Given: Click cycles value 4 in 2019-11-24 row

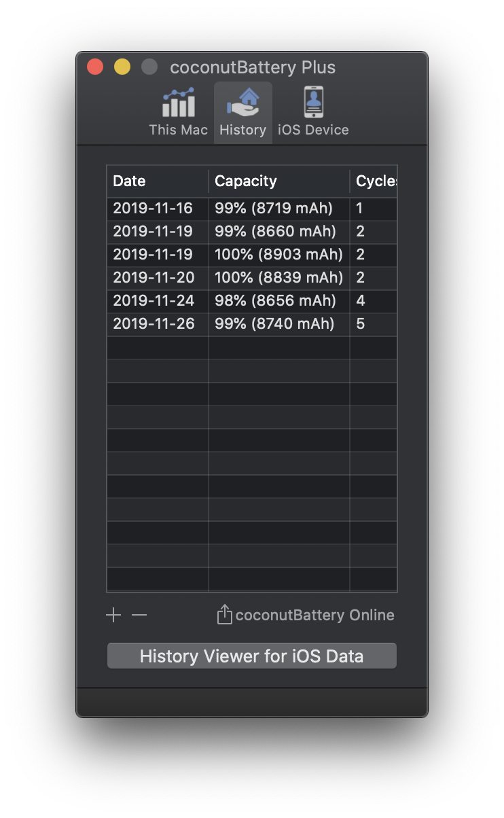Looking at the screenshot, I should click(x=374, y=301).
